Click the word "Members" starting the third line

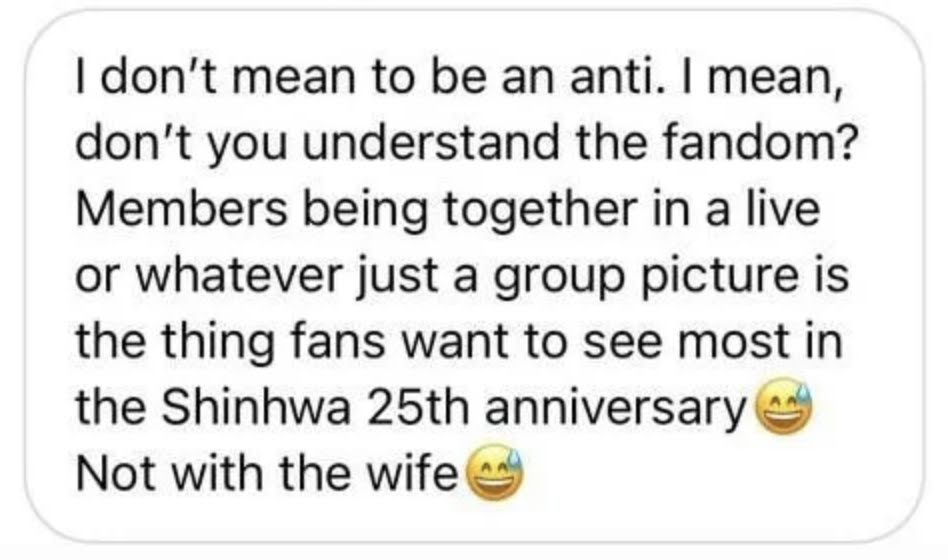pos(181,210)
